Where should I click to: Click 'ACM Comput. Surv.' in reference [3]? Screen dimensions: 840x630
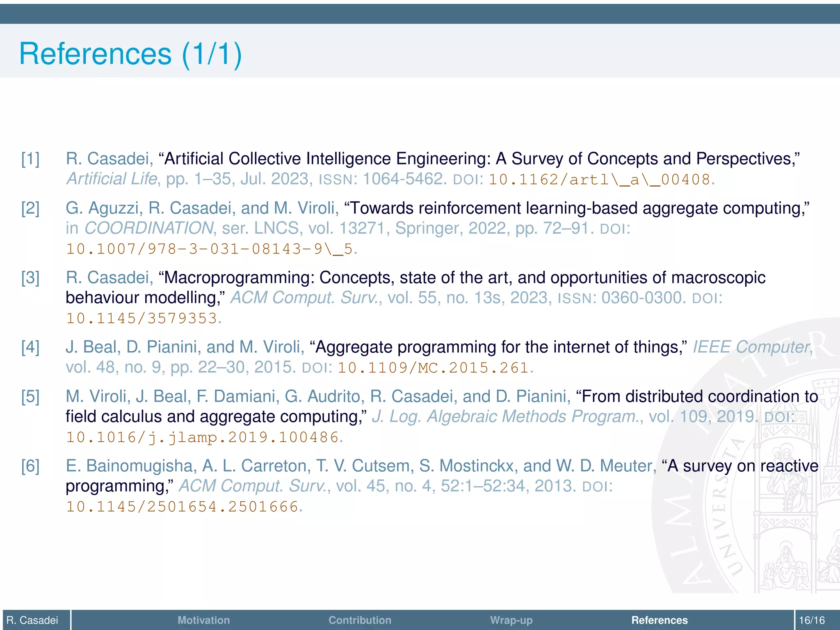coord(304,298)
